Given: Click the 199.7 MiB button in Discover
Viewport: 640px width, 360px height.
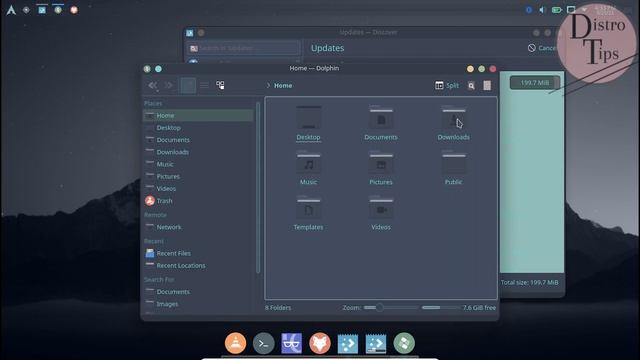Looking at the screenshot, I should coord(535,83).
